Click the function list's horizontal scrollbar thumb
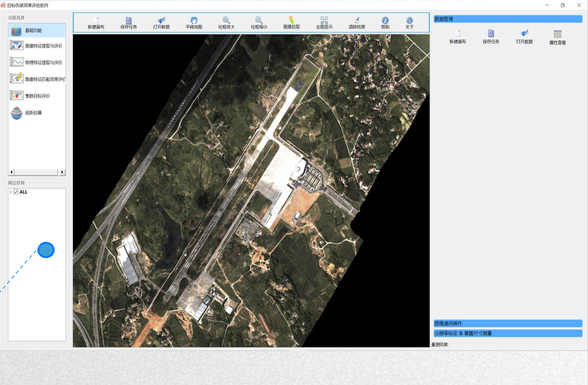588x385 pixels. click(x=37, y=172)
